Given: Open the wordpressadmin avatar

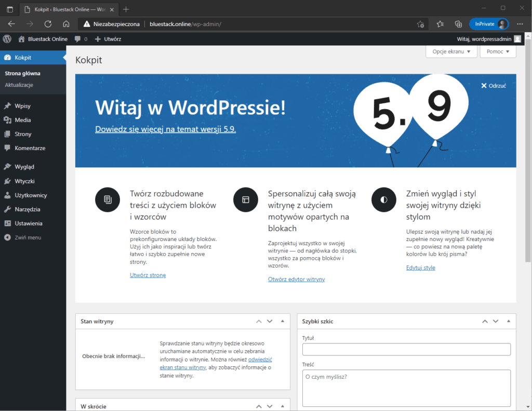Looking at the screenshot, I should tap(517, 39).
